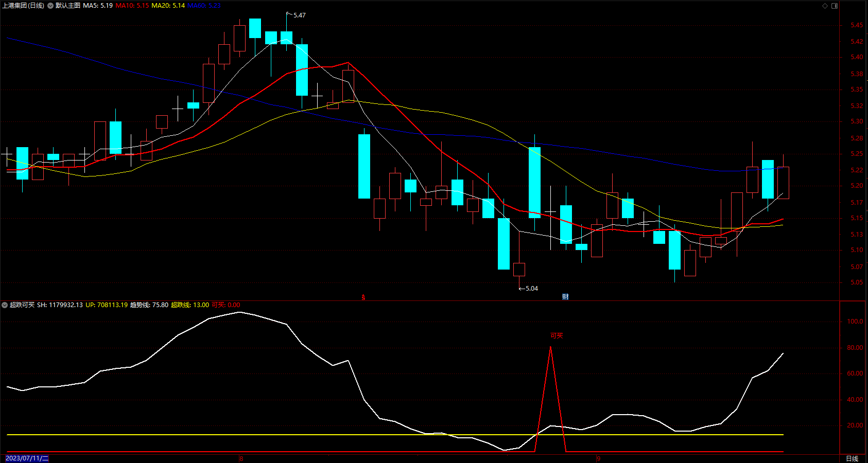Open the dropdown beside 超跌可买 indicator
868x463 pixels.
click(x=5, y=305)
